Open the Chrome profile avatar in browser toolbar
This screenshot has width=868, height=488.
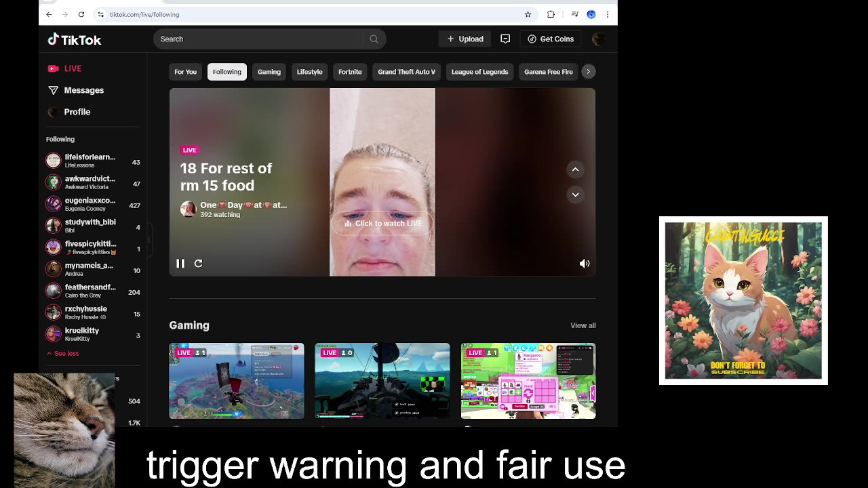click(x=591, y=14)
